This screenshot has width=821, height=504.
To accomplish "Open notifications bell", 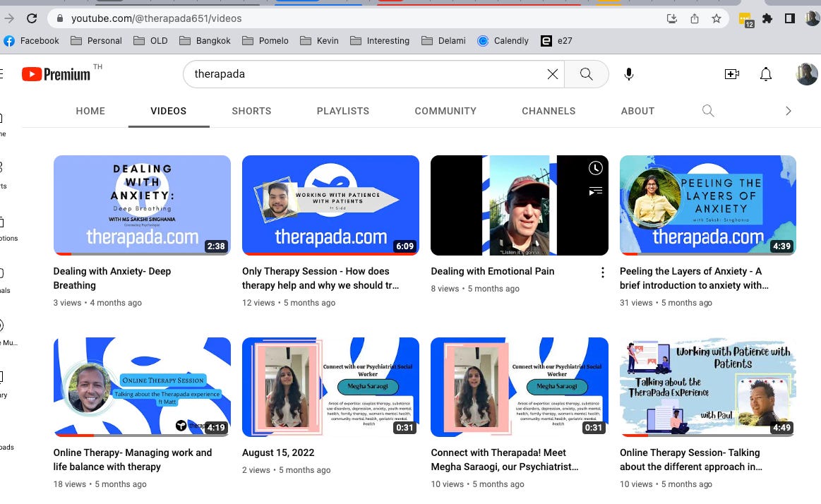I will click(x=765, y=74).
